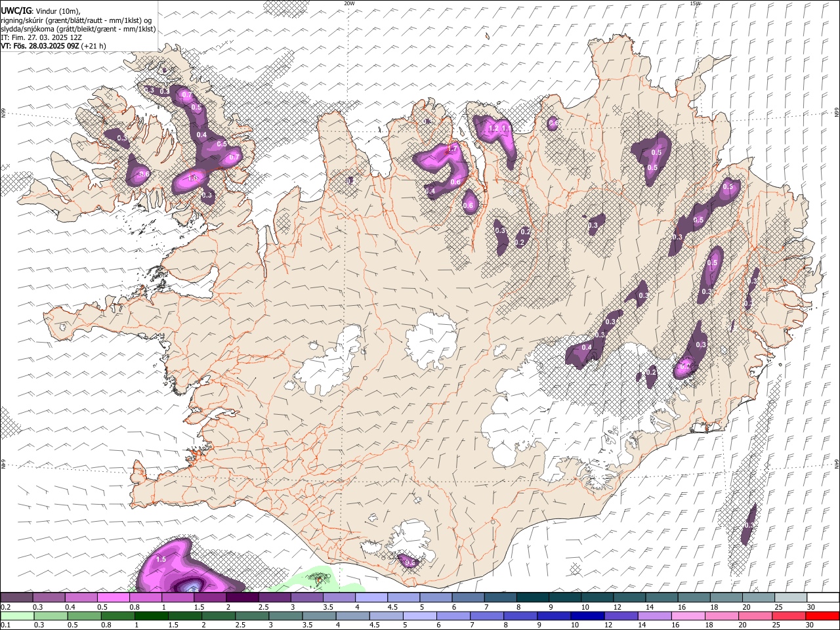Choose the bright red 30 swatch, lower legend

click(822, 616)
